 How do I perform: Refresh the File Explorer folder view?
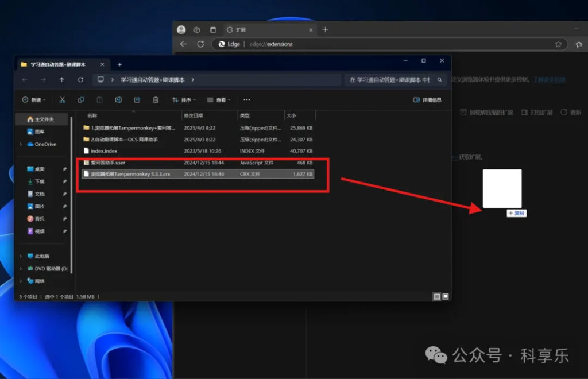coord(80,79)
